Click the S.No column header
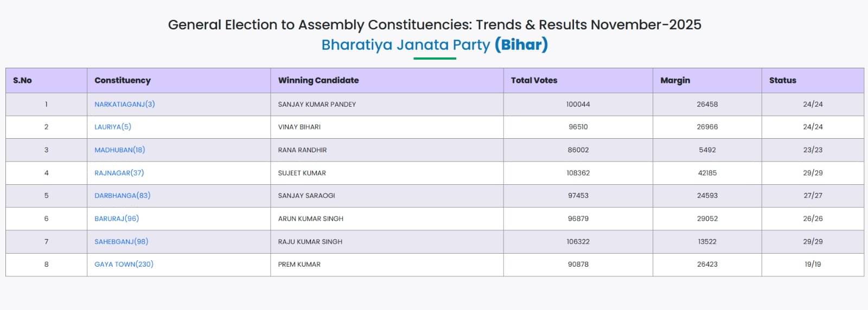Image resolution: width=868 pixels, height=310 pixels. [22, 80]
